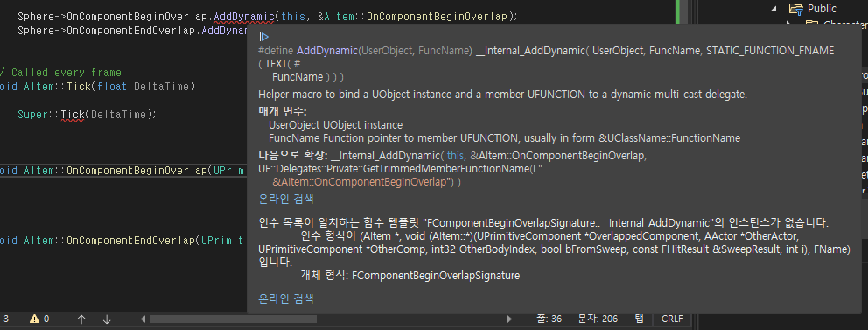This screenshot has width=868, height=330.
Task: Click the 줄: 36 line indicator
Action: tap(549, 319)
